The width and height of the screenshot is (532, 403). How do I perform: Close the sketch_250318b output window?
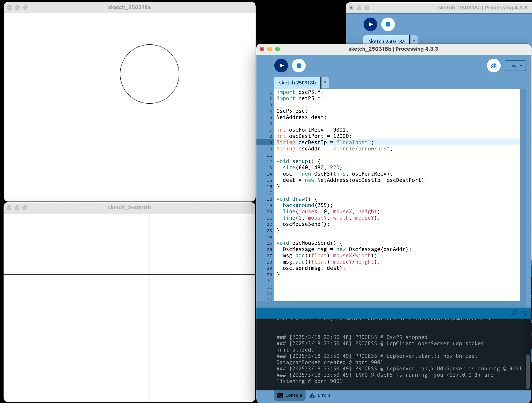(9, 208)
